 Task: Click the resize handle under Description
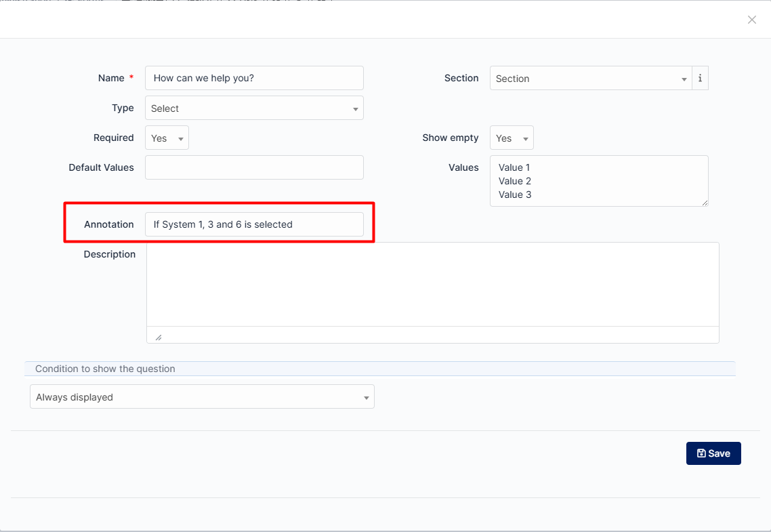coord(159,337)
